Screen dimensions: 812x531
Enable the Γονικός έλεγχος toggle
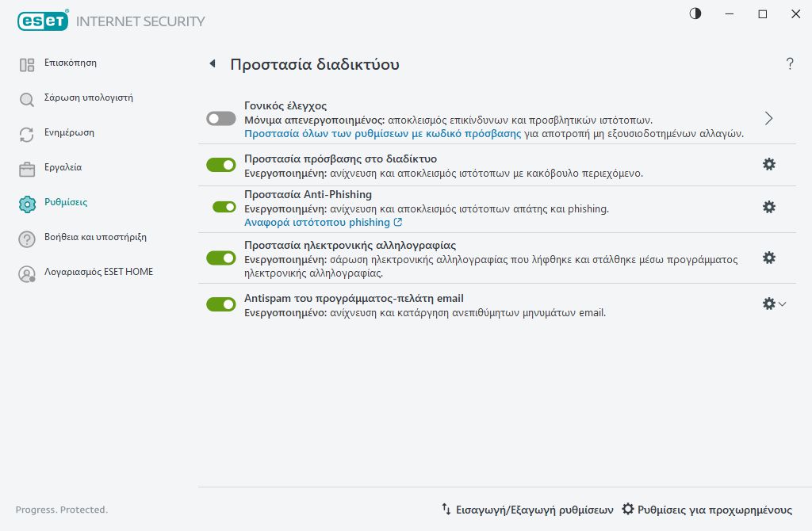[x=221, y=118]
